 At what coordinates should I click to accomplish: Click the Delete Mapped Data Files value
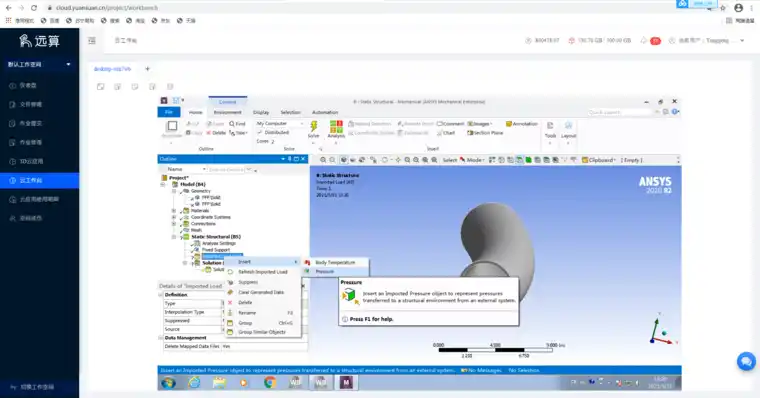click(264, 347)
